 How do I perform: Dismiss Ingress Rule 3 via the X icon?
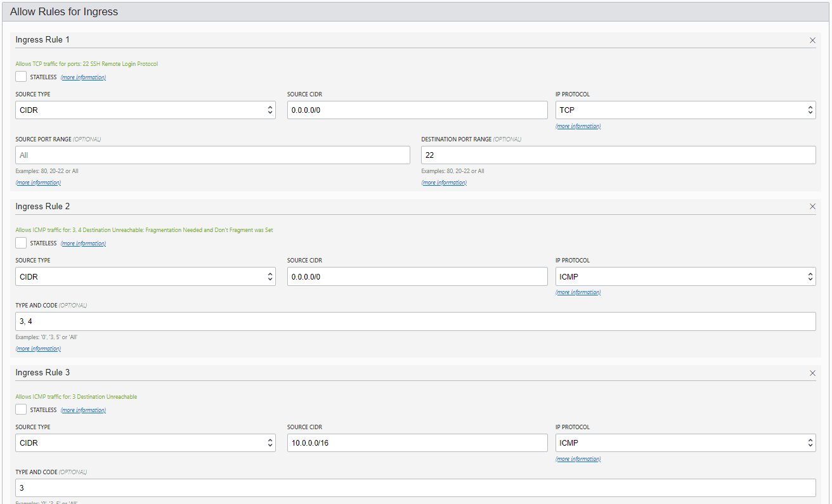pos(812,373)
